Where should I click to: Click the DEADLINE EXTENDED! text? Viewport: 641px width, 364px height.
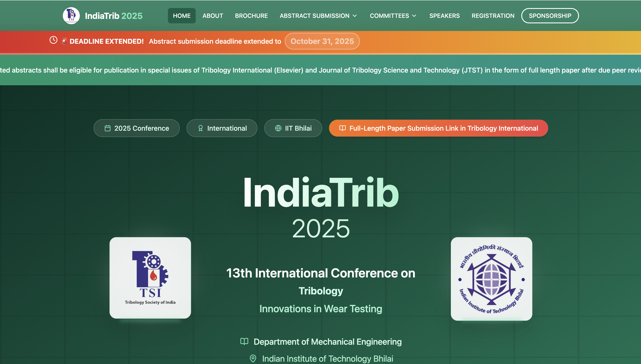(107, 41)
